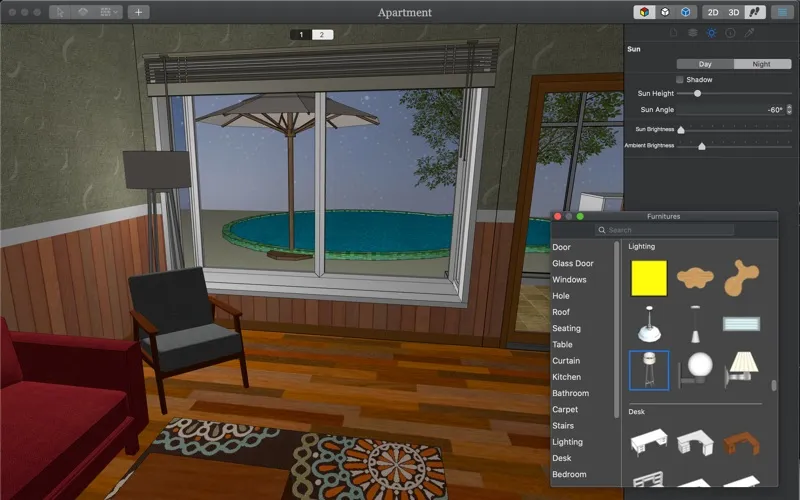
Task: Switch to colored textured cube view
Action: [x=644, y=12]
